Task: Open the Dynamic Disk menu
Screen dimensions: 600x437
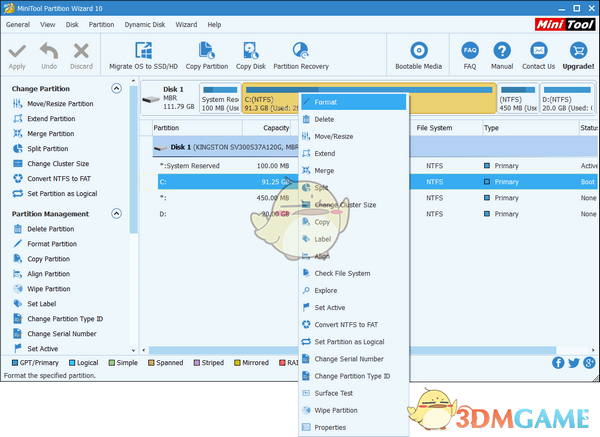Action: click(145, 24)
